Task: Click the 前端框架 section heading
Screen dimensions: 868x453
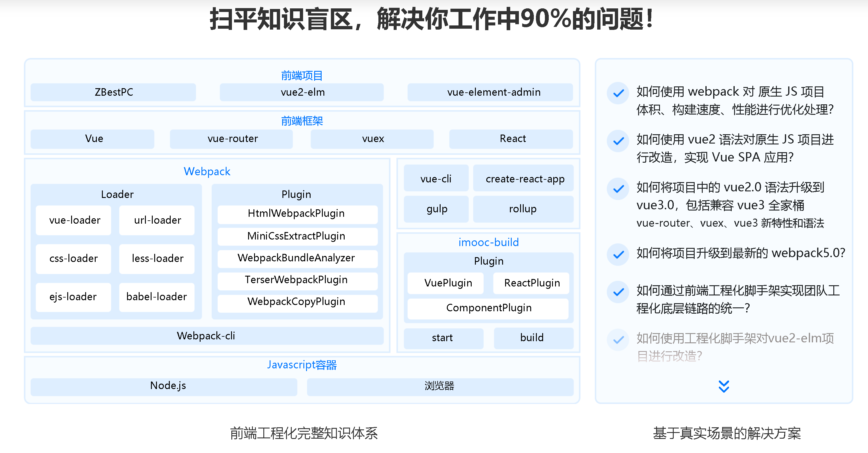Action: [x=302, y=121]
